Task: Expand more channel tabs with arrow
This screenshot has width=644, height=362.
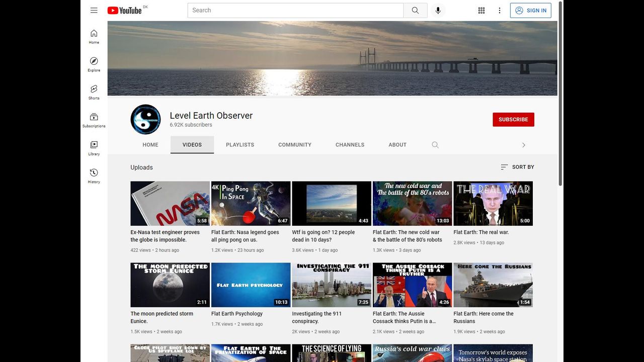Action: (x=523, y=145)
